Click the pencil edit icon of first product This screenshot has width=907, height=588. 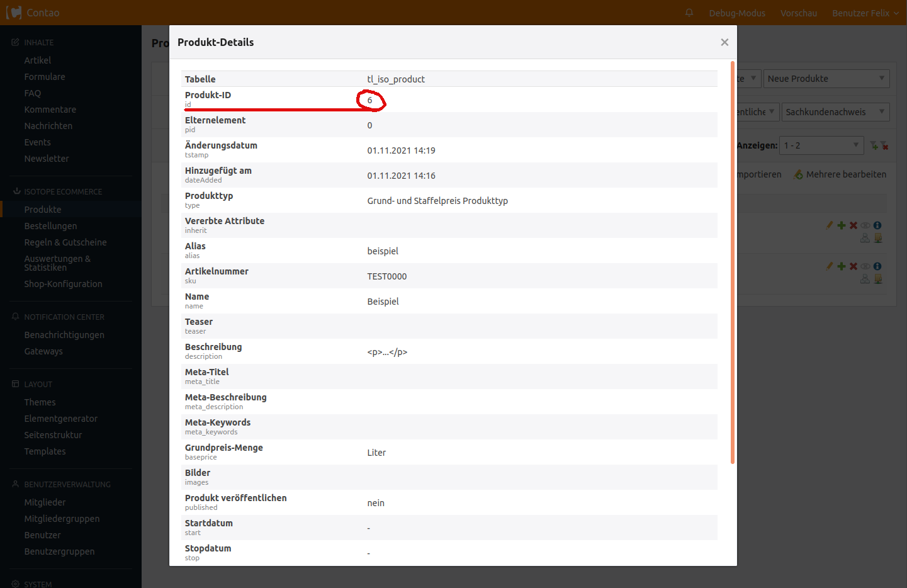tap(830, 225)
